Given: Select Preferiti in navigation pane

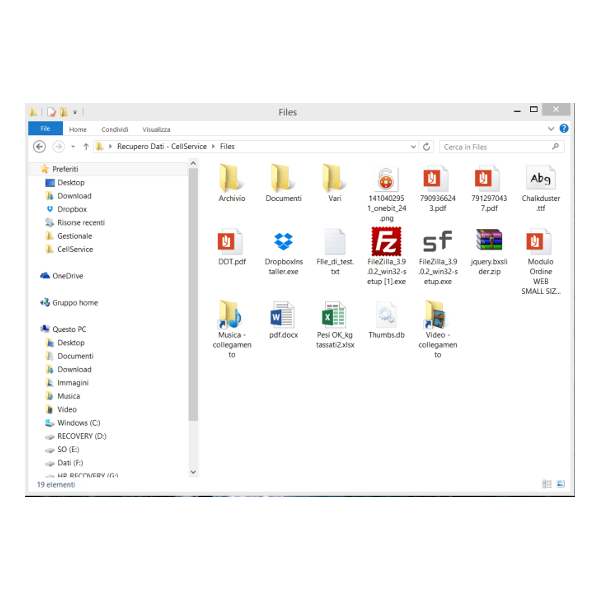Looking at the screenshot, I should [65, 169].
